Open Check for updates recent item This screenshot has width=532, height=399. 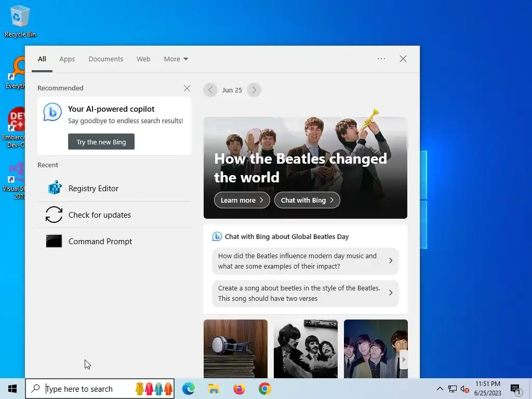tap(114, 215)
